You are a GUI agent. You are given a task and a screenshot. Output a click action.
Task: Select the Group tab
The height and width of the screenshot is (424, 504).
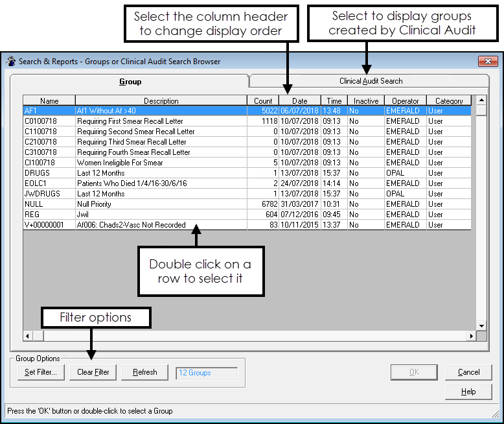(x=130, y=82)
